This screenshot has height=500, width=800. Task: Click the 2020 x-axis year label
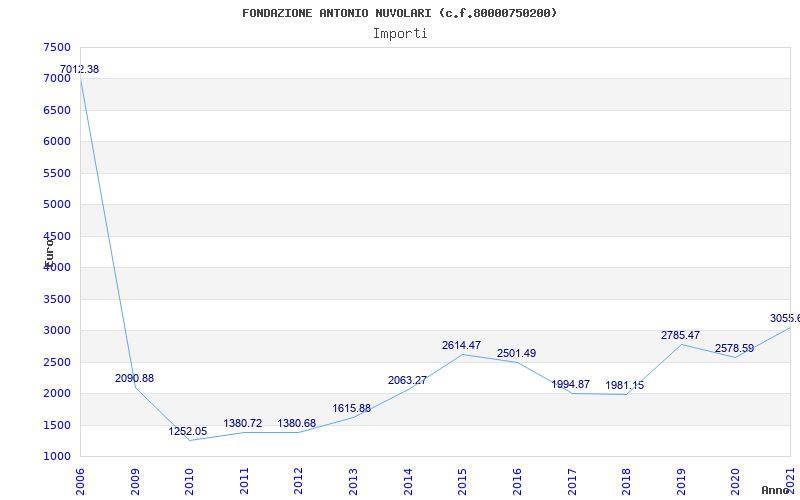point(735,482)
